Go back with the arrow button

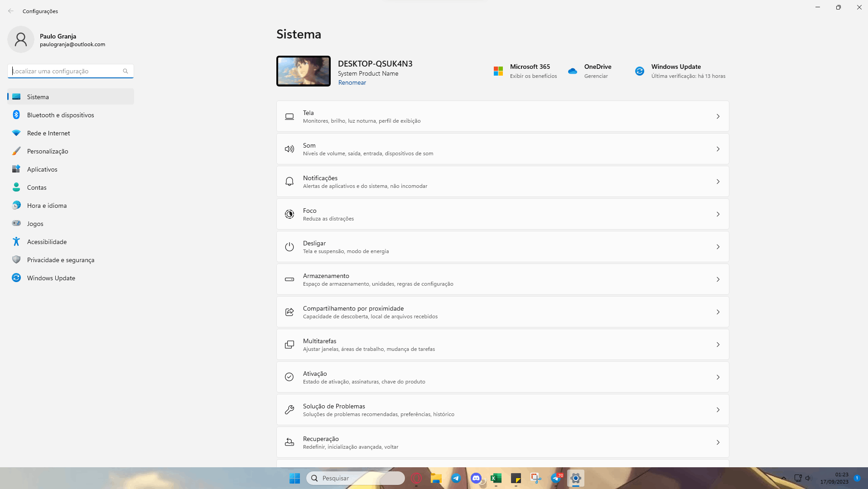coord(11,11)
